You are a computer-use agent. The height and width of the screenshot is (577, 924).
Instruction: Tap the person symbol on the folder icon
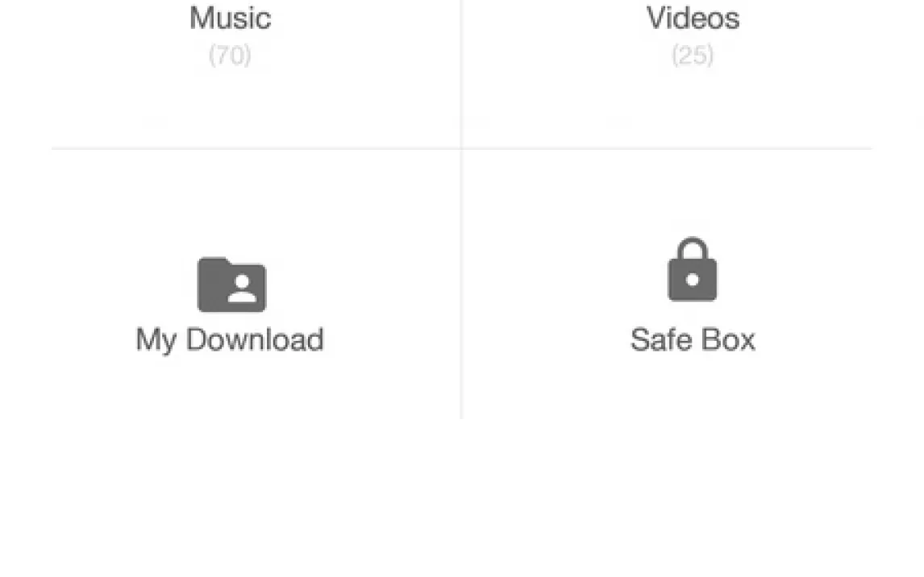242,289
